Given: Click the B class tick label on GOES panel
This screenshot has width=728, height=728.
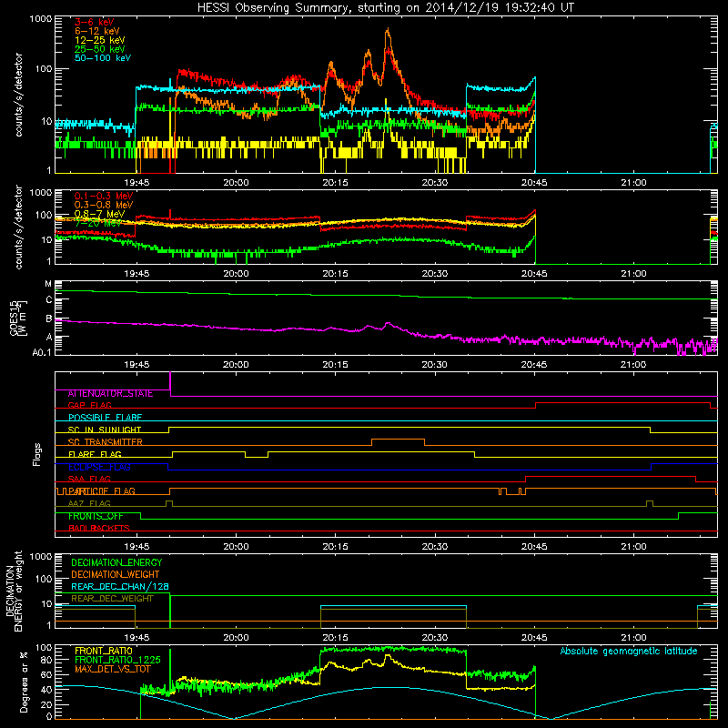Looking at the screenshot, I should 49,318.
